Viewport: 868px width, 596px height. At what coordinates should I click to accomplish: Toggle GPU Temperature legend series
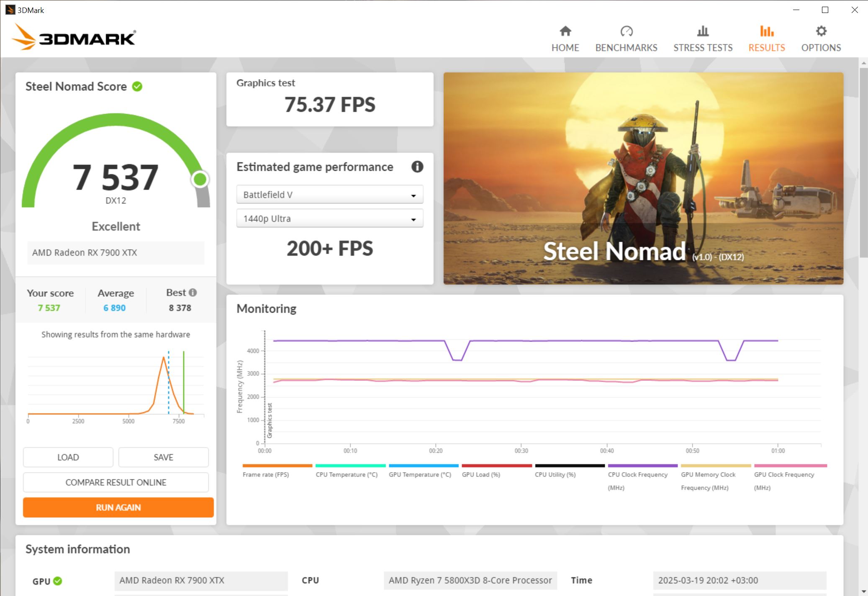[x=420, y=475]
